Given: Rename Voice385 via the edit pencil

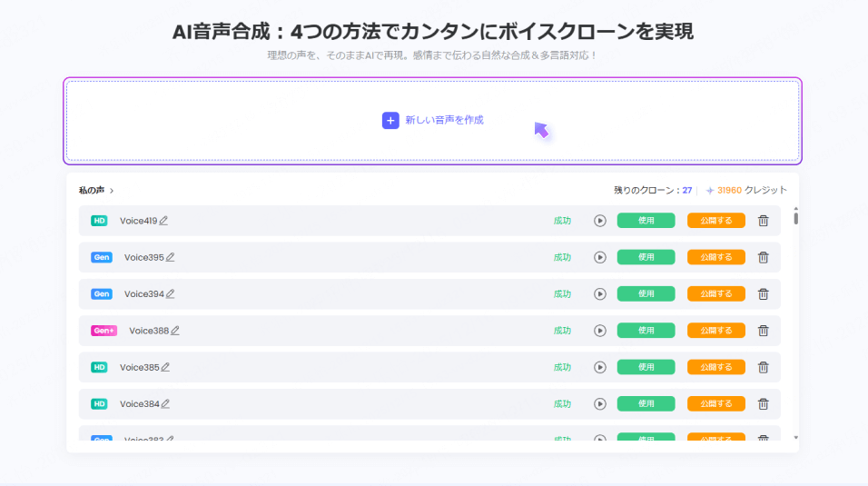Looking at the screenshot, I should (x=165, y=367).
